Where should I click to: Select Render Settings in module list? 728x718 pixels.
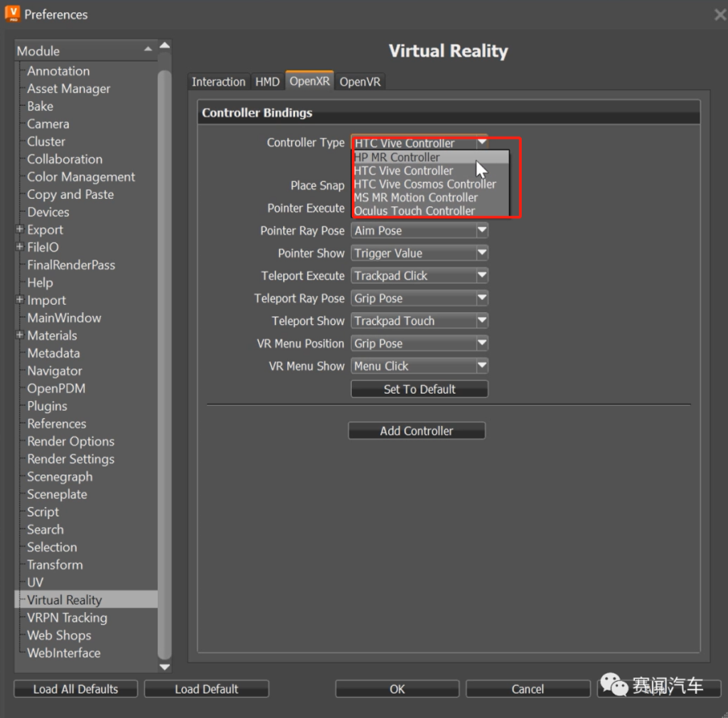point(70,459)
